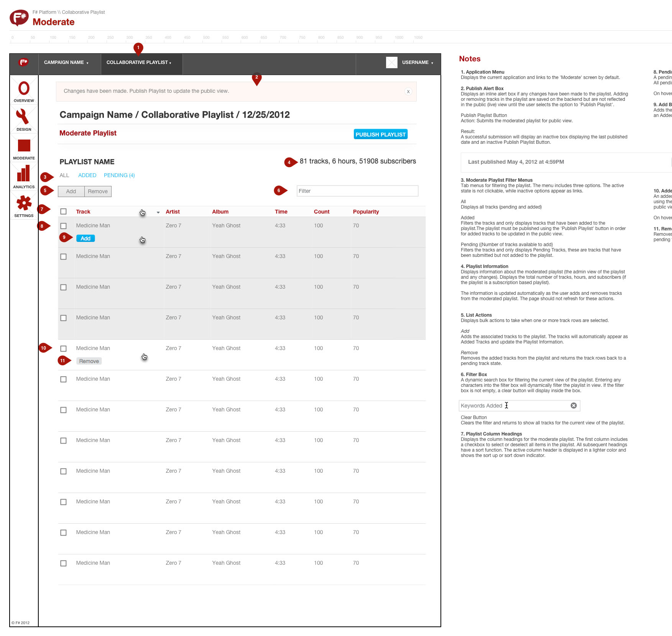This screenshot has width=672, height=636.
Task: Open the Campaign Name dropdown
Action: point(66,62)
